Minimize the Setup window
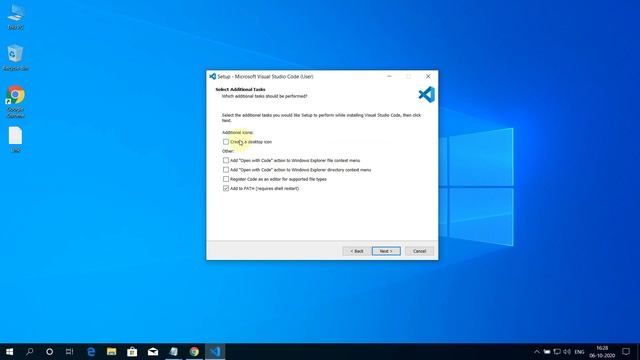Viewport: 640px width, 360px height. point(389,76)
